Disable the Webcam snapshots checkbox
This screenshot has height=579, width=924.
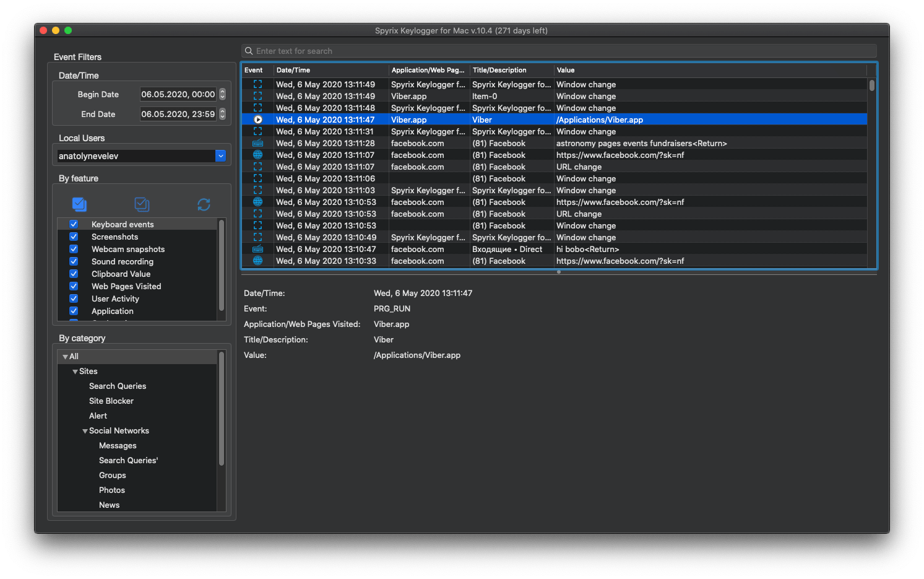click(x=74, y=249)
